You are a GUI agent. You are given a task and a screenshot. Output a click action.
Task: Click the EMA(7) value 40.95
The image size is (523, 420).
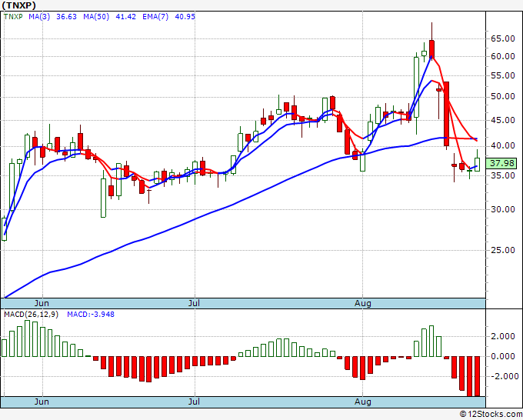(185, 17)
